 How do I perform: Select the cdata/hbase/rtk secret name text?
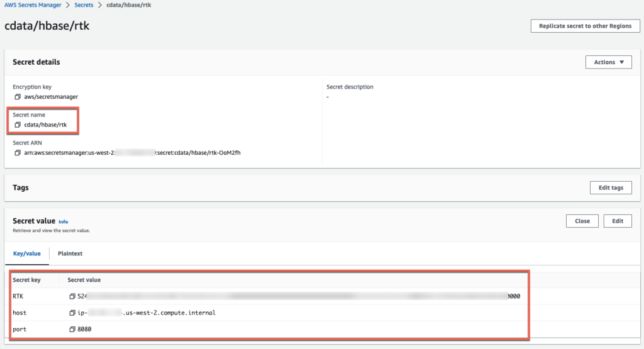click(x=45, y=125)
